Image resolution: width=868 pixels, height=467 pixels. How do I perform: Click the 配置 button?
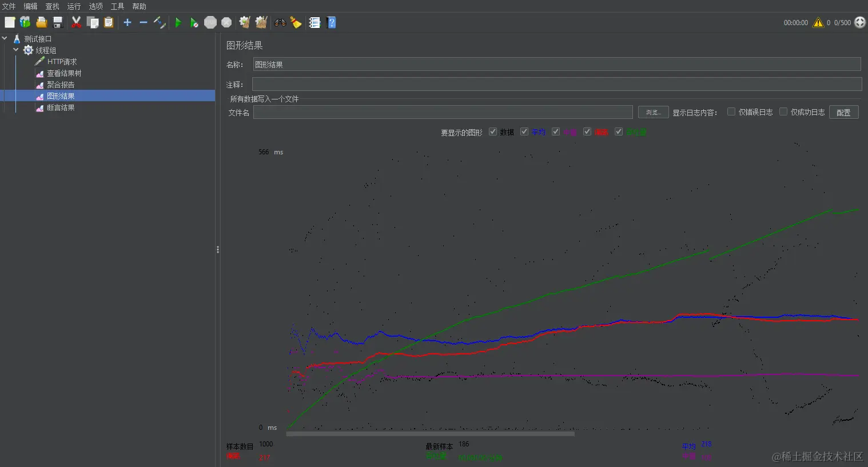(x=843, y=113)
